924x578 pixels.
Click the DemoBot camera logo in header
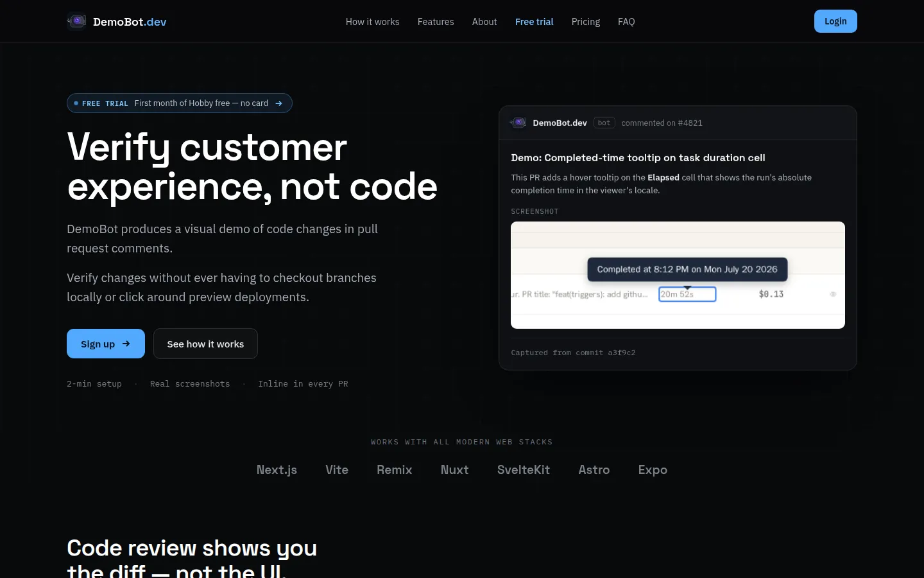point(76,21)
